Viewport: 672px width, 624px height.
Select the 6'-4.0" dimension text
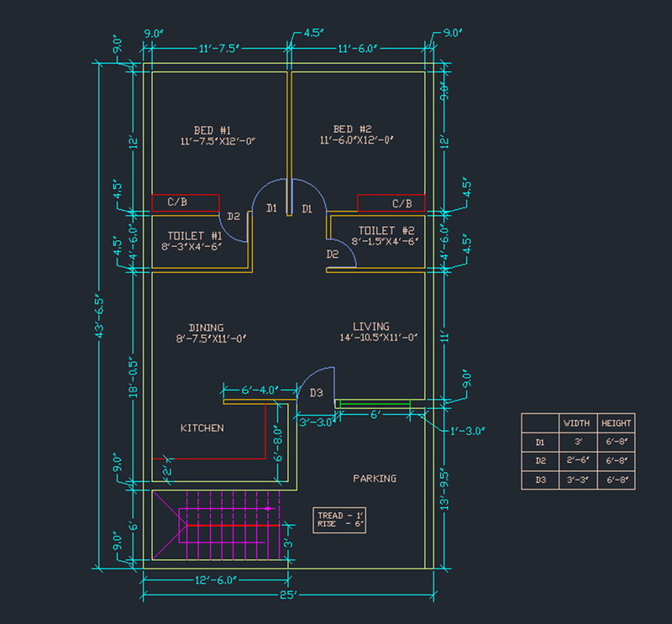(x=260, y=391)
